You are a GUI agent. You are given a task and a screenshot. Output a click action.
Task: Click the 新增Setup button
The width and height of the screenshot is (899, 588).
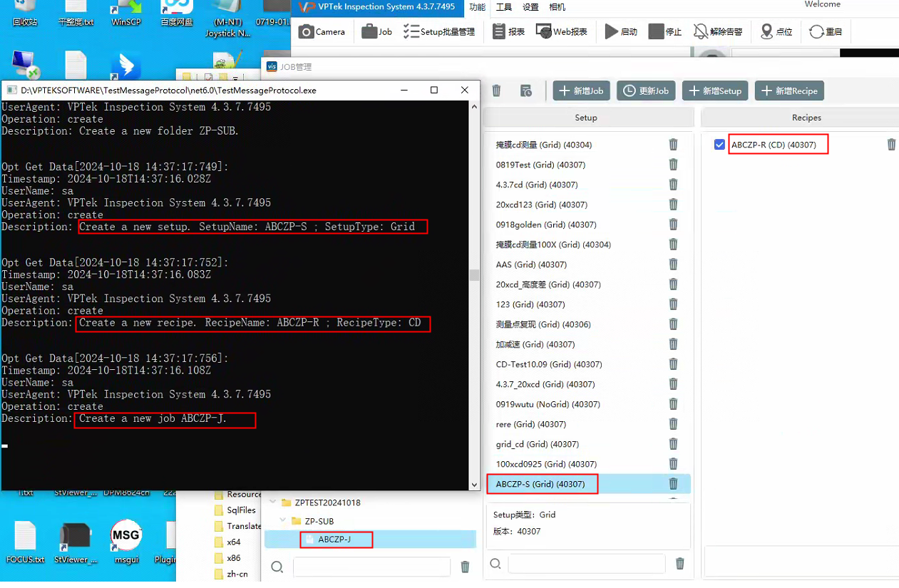[715, 91]
